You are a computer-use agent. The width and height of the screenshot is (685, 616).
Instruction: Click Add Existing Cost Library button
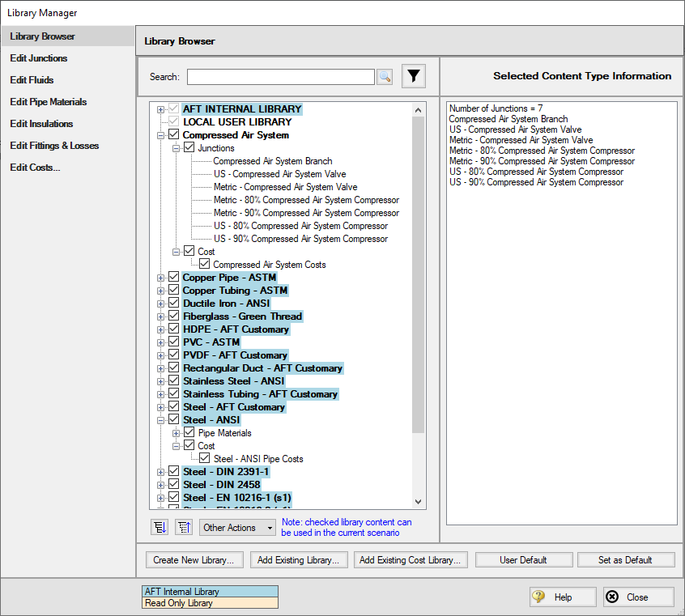411,559
